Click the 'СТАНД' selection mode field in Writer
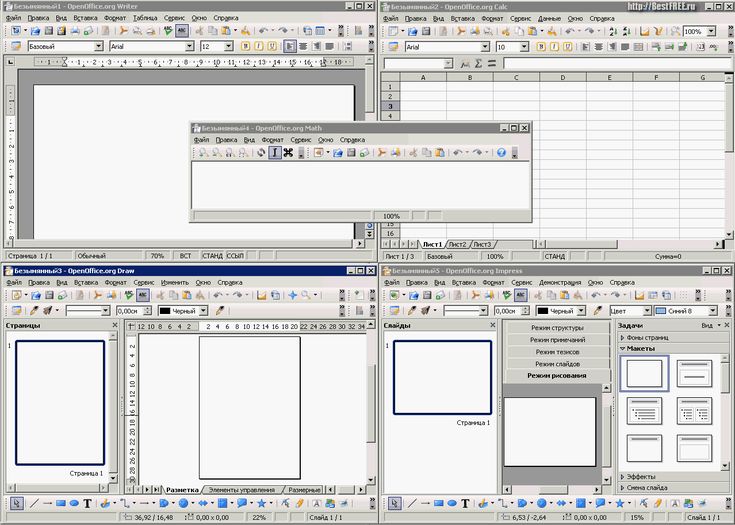 212,255
